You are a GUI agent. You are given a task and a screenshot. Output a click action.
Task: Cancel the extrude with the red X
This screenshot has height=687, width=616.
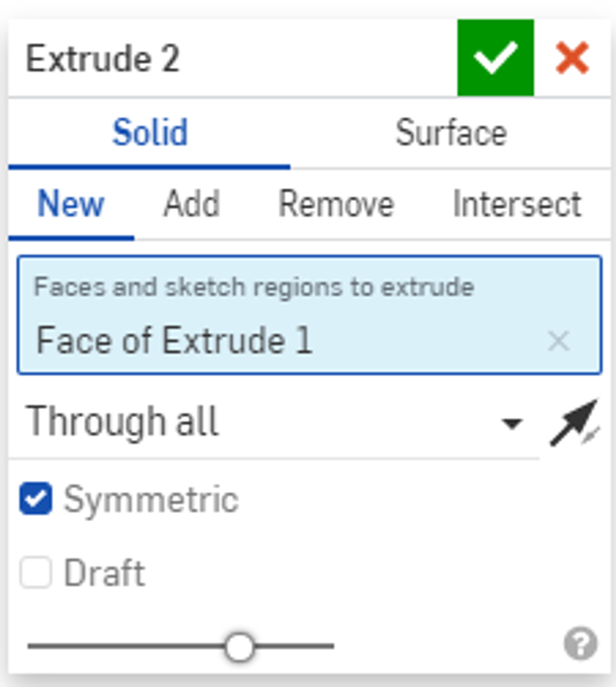(x=572, y=58)
